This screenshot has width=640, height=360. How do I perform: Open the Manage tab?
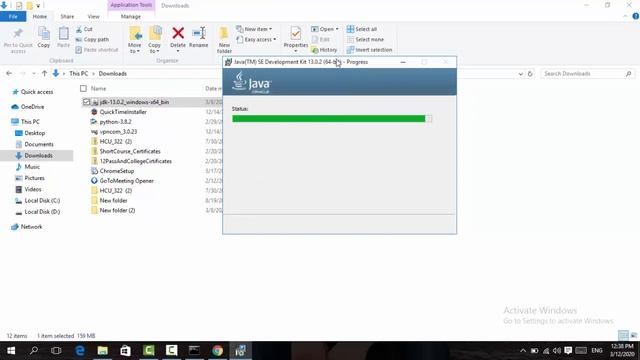point(131,17)
